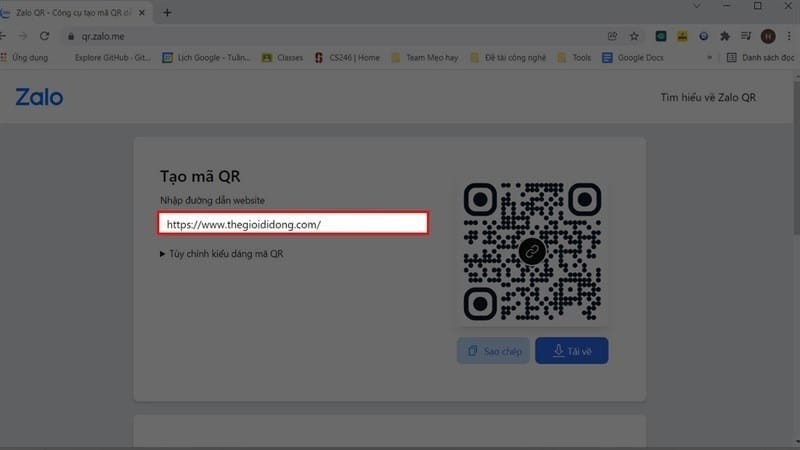Open the Tìm hiểu về Zalo QR link
Image resolution: width=800 pixels, height=450 pixels.
coord(708,97)
